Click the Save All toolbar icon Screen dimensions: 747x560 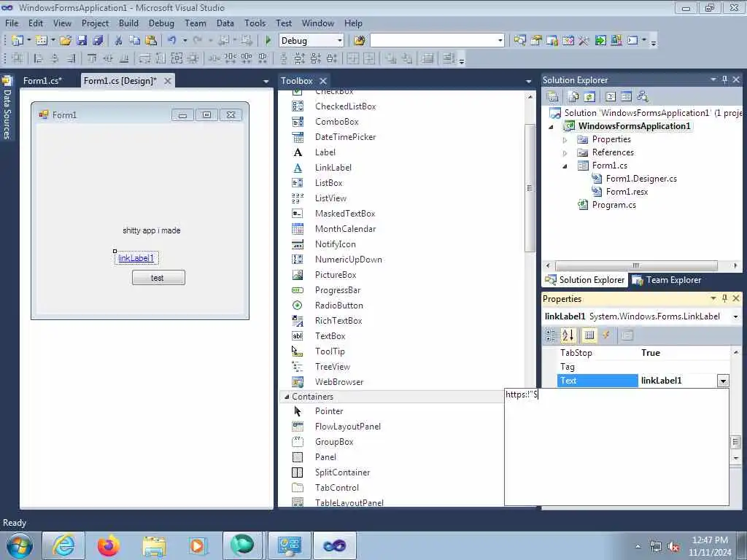tap(98, 41)
